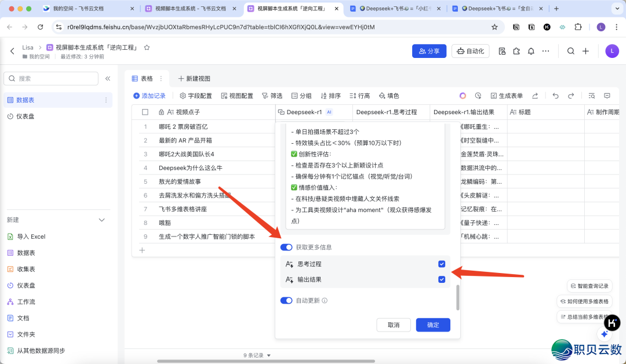
Task: Click the notification bell icon
Action: click(531, 51)
